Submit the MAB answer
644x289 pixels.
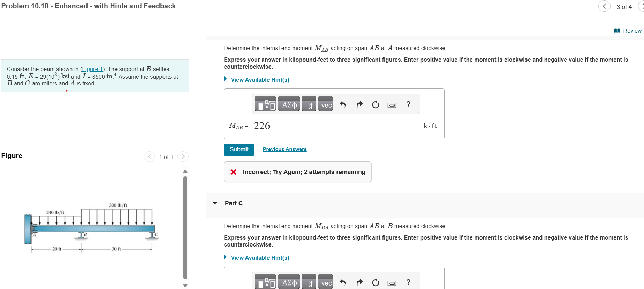click(239, 149)
